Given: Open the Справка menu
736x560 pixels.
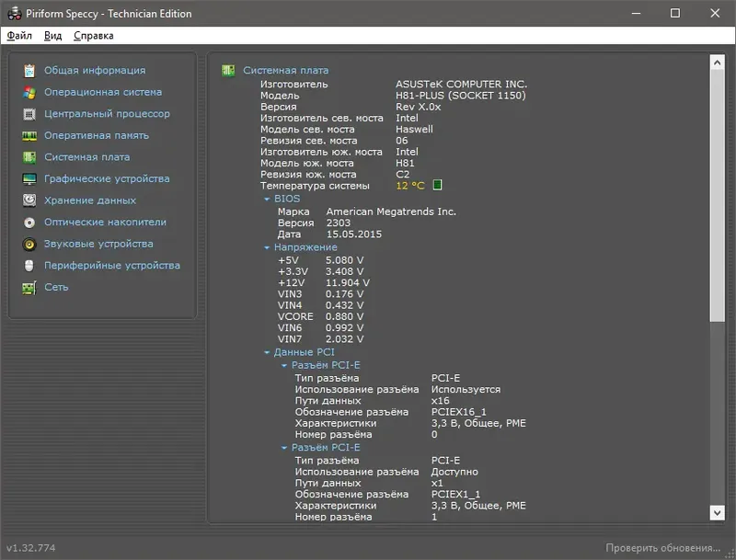Looking at the screenshot, I should (94, 35).
